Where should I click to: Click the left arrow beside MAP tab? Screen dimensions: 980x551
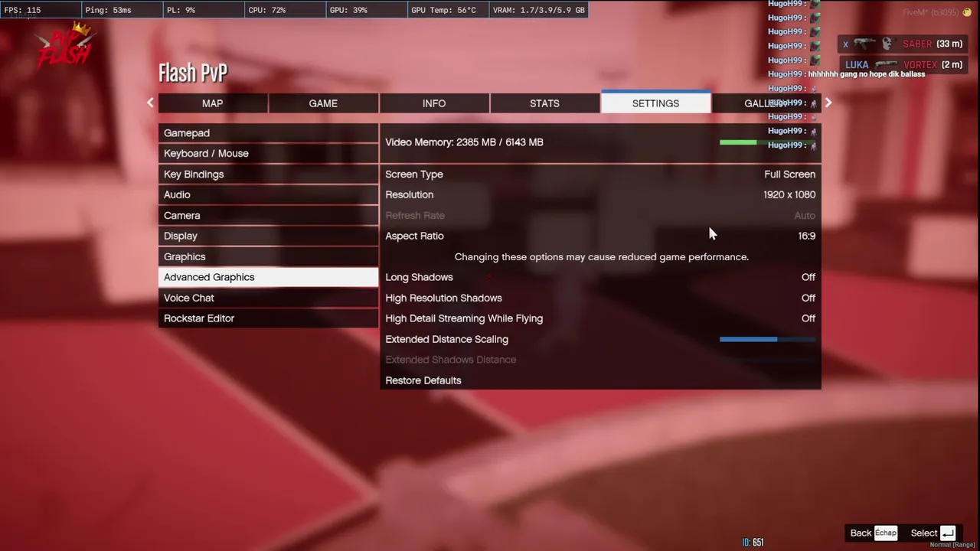click(150, 103)
